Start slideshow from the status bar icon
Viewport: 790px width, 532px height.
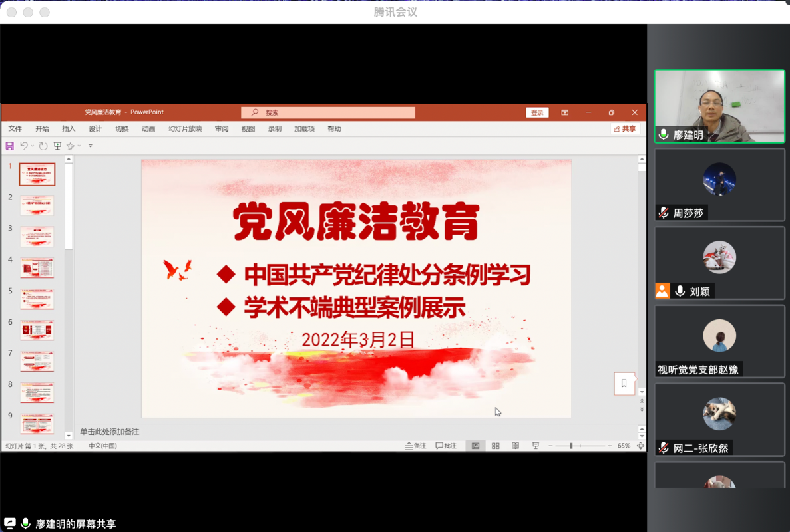[535, 446]
